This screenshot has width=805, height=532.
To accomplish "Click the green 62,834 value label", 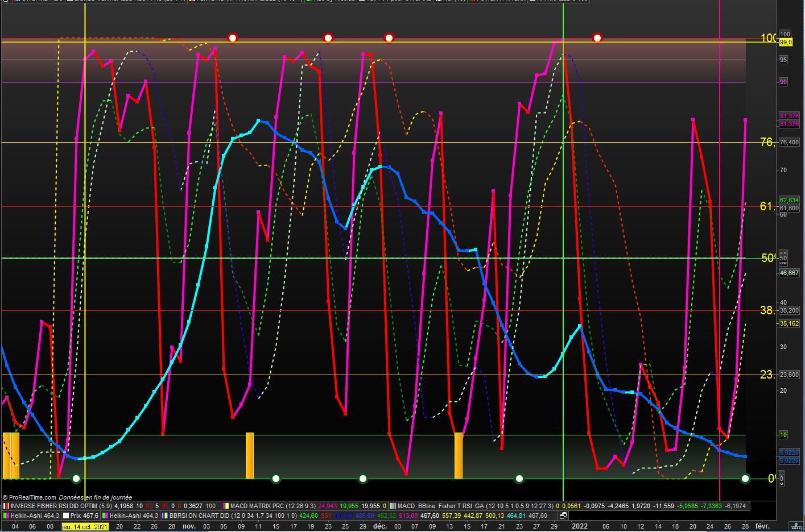I will coord(789,200).
